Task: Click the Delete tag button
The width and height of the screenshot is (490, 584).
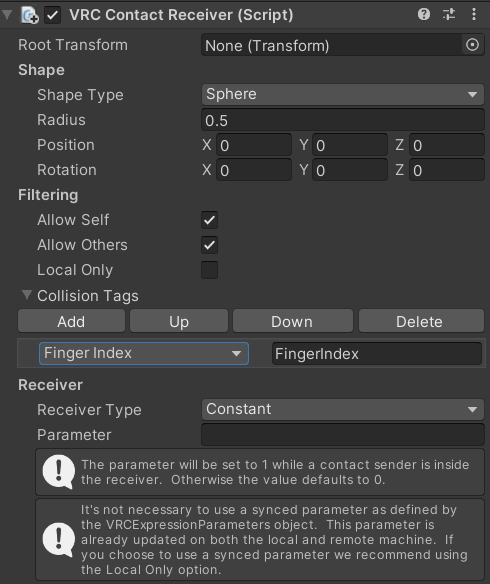Action: pos(421,321)
